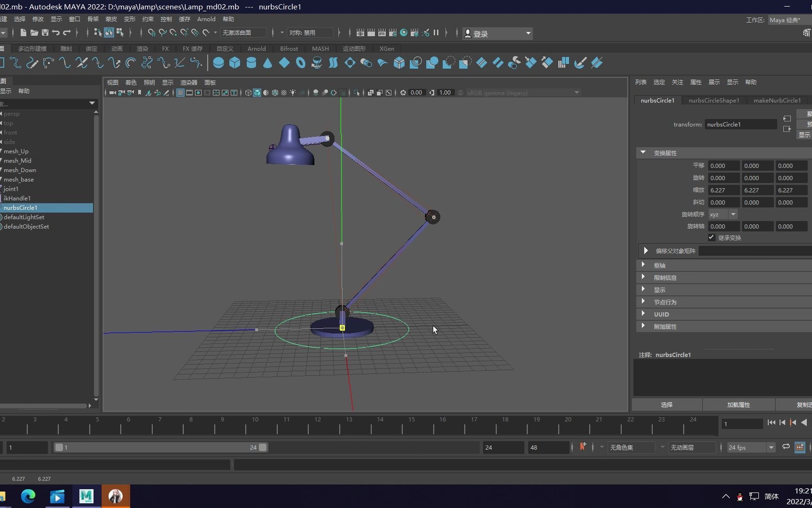
Task: Click the NURBS cube shelf icon
Action: [235, 63]
